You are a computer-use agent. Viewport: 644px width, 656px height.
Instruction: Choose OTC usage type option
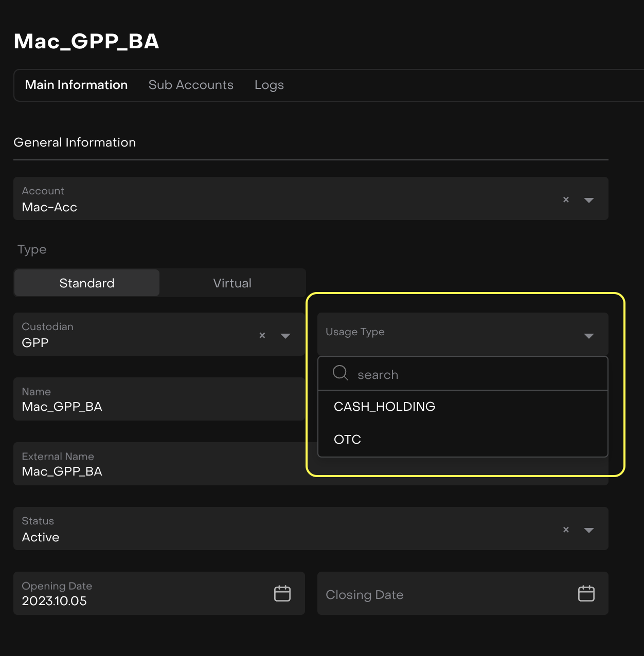(348, 440)
